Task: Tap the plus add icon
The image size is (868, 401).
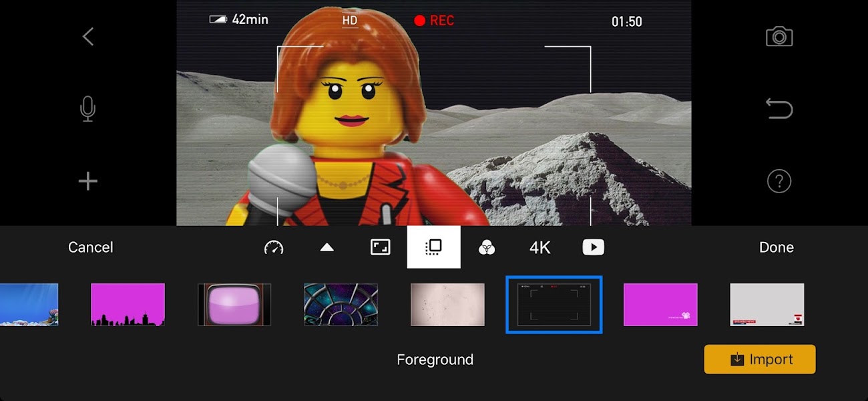Action: 88,181
